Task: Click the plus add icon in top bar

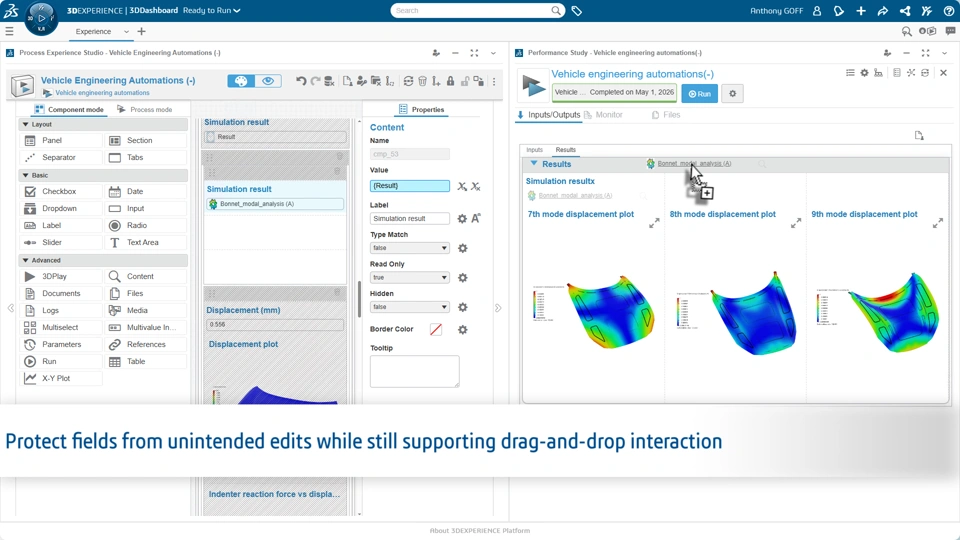Action: coord(861,10)
